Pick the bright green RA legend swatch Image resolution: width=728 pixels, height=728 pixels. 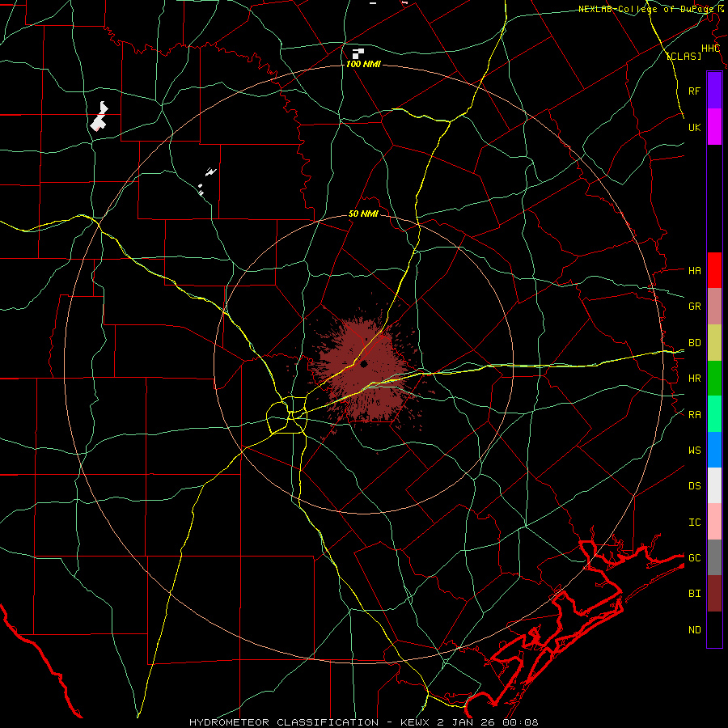714,414
